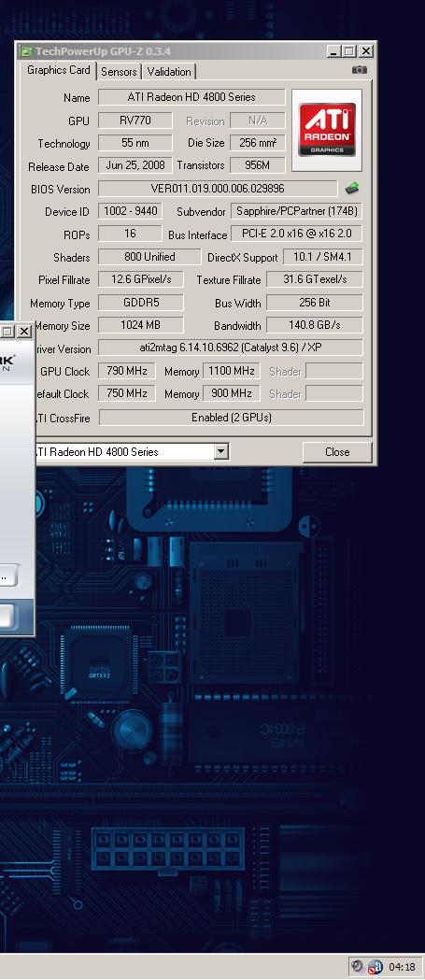Viewport: 425px width, 980px height.
Task: Click the Driver Version field ati2mtag
Action: point(231,348)
